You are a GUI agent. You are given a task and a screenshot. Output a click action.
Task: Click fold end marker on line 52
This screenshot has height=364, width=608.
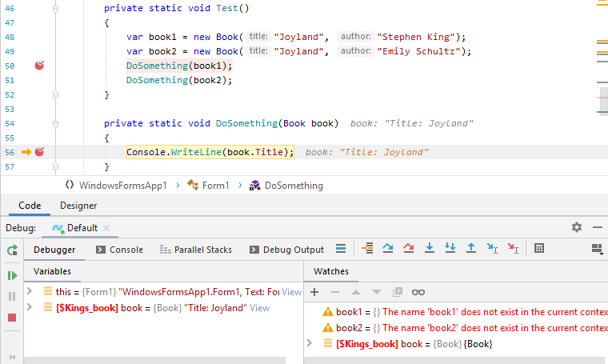(55, 94)
